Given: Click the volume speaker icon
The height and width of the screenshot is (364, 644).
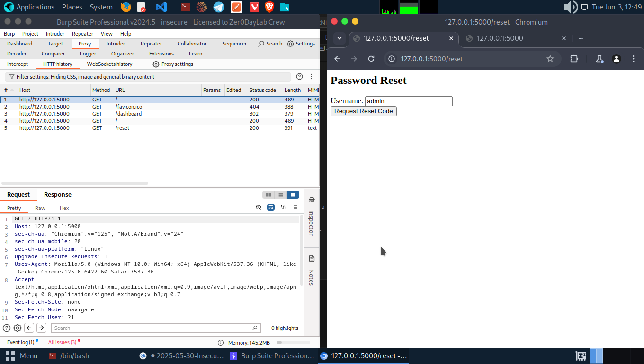Looking at the screenshot, I should click(x=571, y=7).
